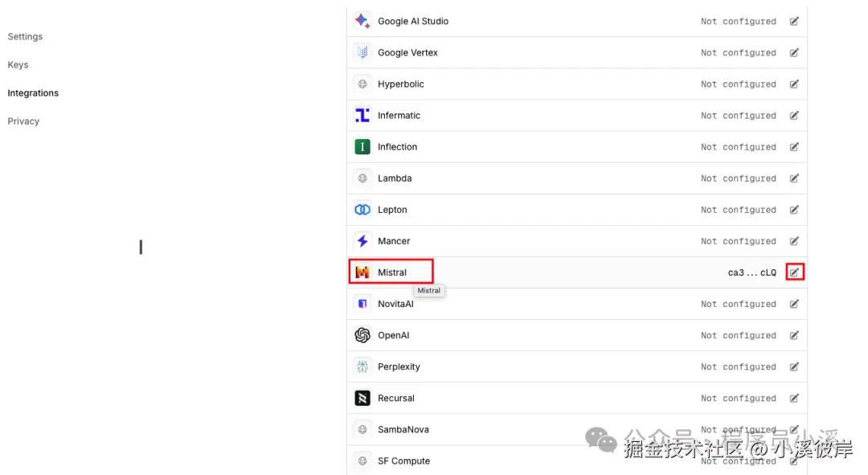Click the edit pencil for OpenAI
Image resolution: width=868 pixels, height=475 pixels.
coord(794,335)
